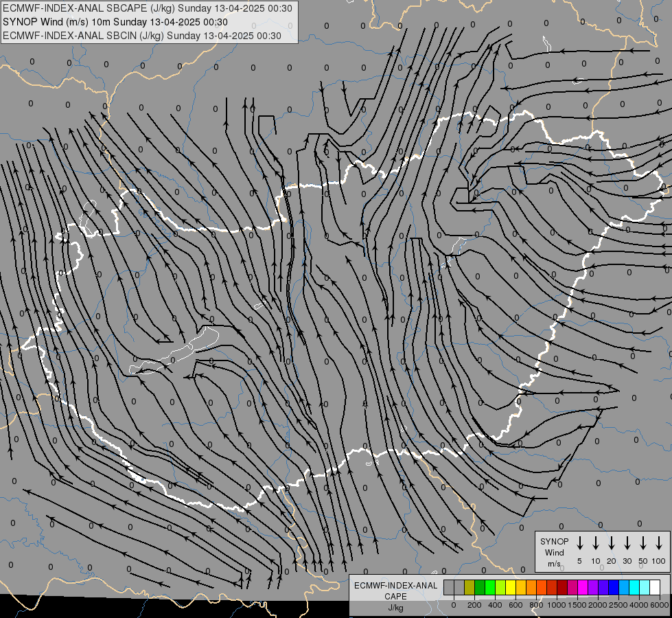Click the 800 label on CAPE scale

pos(536,605)
